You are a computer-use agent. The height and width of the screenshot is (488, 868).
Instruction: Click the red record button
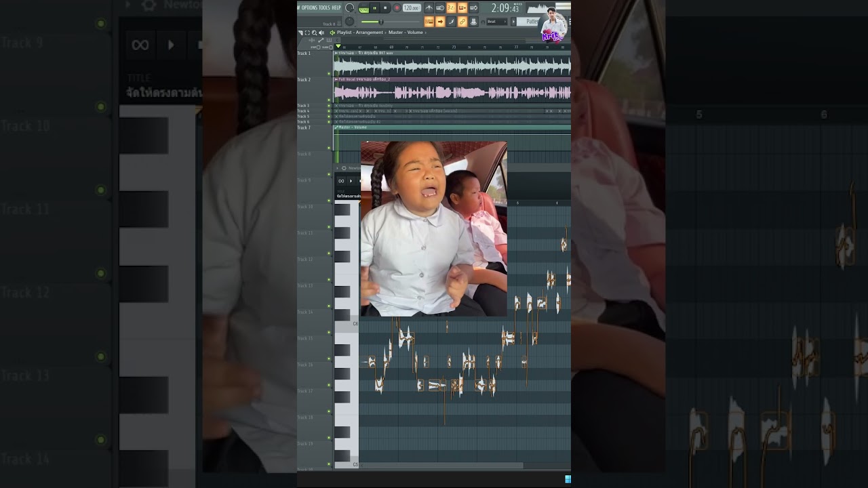click(397, 8)
